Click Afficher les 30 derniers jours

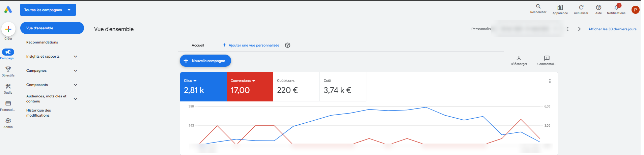[x=612, y=29]
